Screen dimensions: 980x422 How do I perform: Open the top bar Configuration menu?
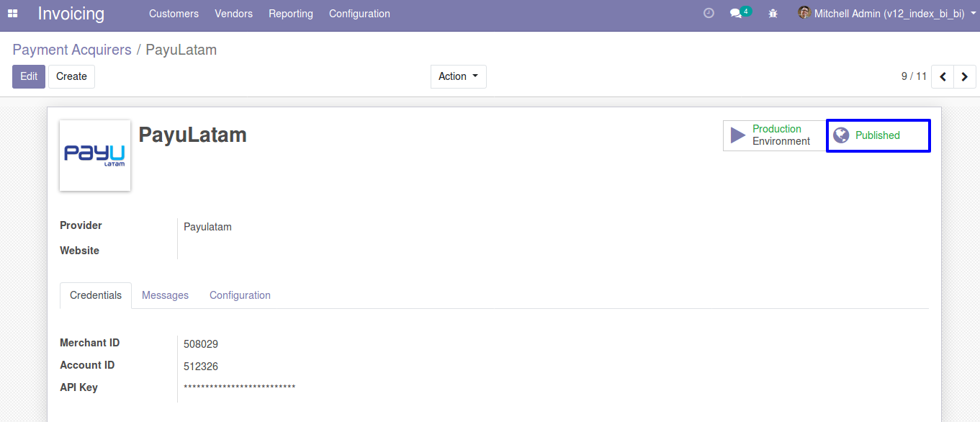(x=359, y=14)
